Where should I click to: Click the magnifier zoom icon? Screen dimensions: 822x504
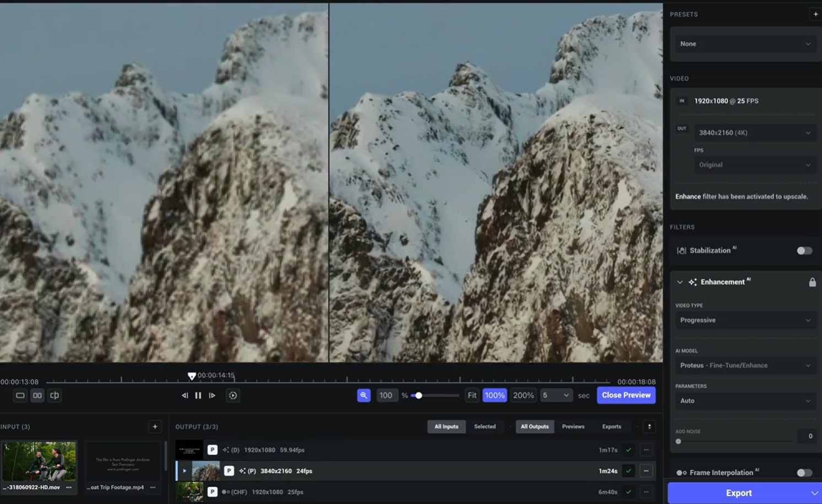364,395
